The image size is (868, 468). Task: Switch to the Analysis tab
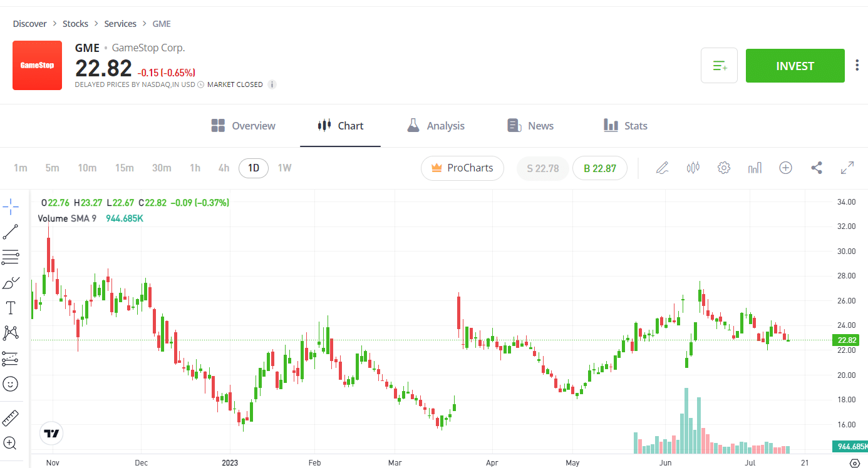(x=435, y=126)
